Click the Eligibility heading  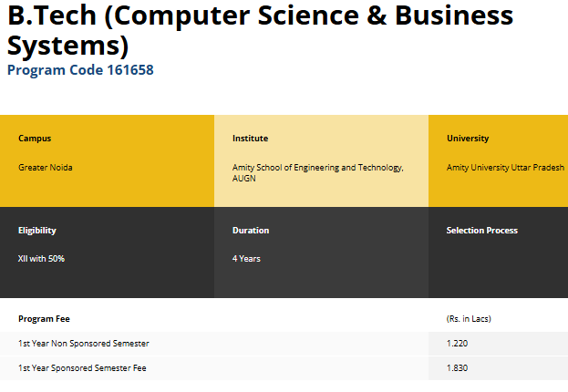coord(37,231)
